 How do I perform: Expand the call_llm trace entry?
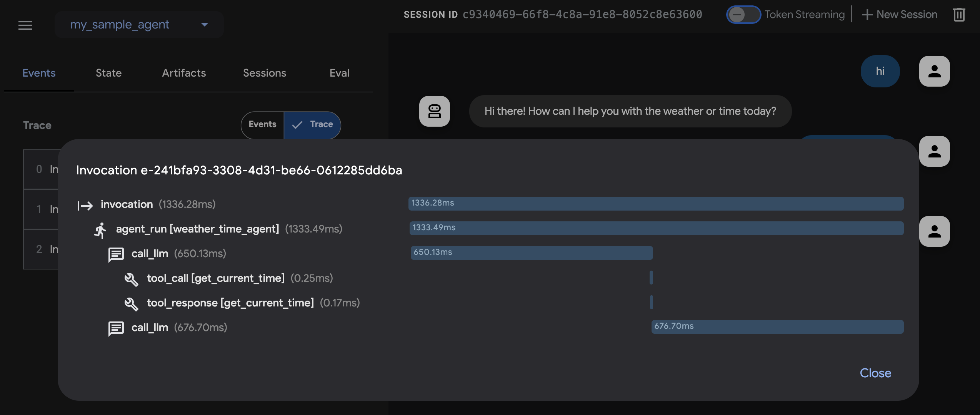point(150,253)
